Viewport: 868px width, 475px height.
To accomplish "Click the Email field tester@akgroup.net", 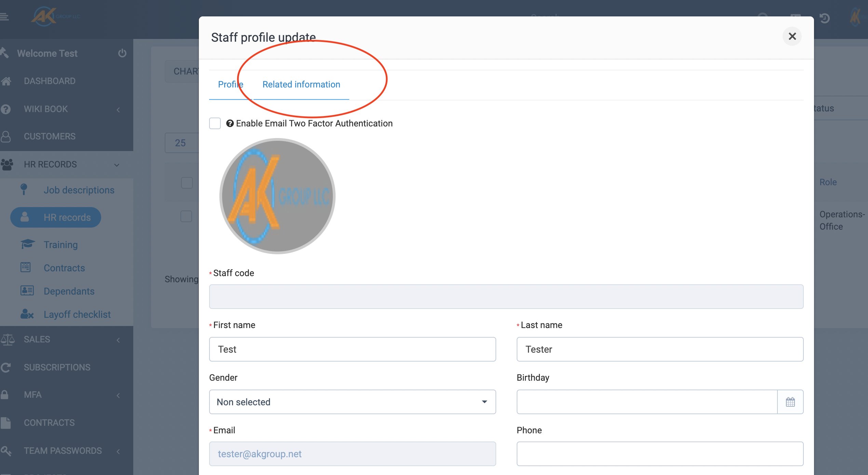I will (352, 454).
